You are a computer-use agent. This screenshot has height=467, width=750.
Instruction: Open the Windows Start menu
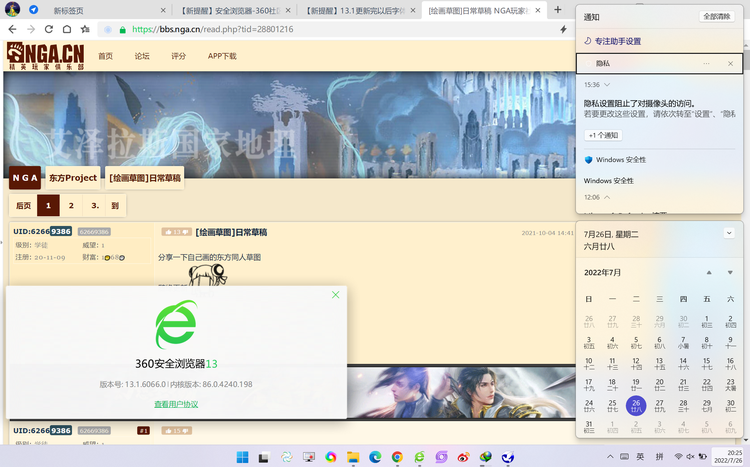[243, 457]
